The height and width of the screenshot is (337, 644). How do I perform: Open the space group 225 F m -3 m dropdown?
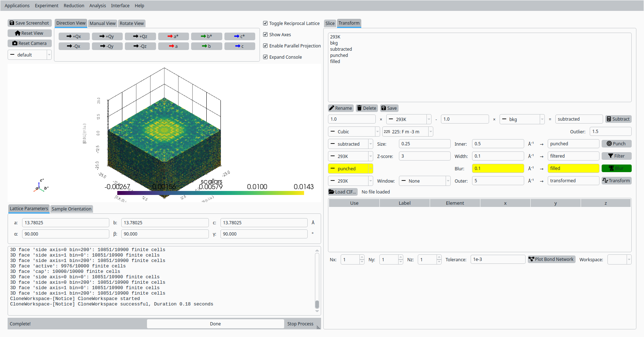408,132
